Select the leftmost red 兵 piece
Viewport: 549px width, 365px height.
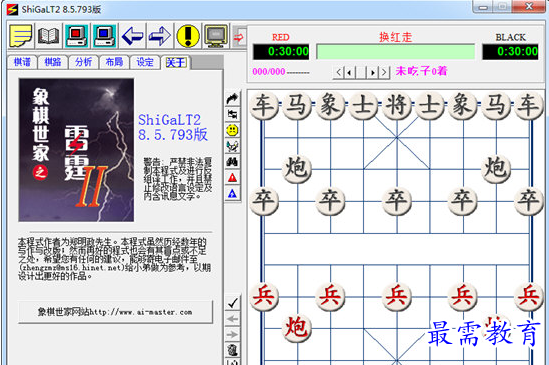(x=264, y=296)
